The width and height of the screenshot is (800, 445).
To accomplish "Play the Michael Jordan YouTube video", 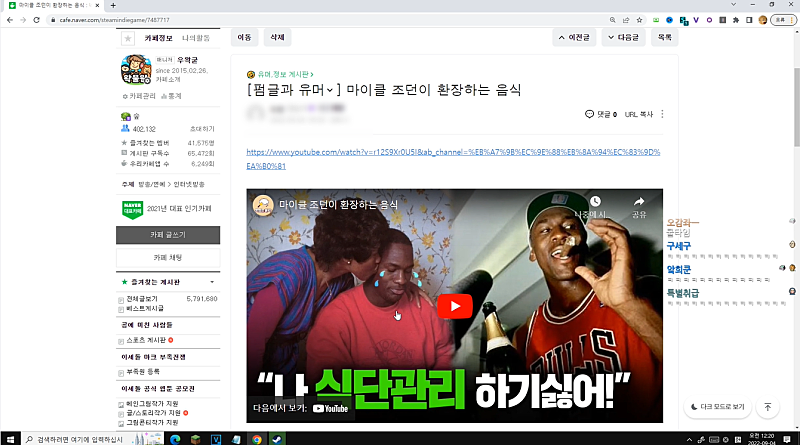I will 454,306.
